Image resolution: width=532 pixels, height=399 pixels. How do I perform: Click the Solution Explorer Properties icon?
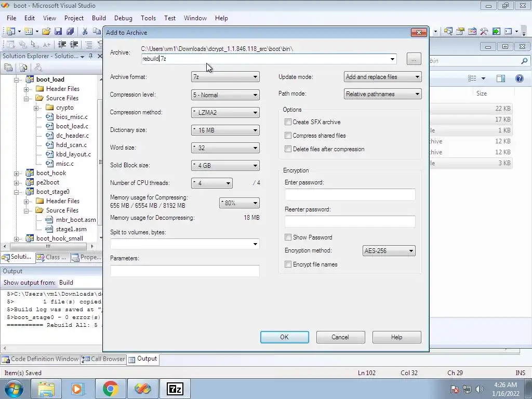coord(8,68)
